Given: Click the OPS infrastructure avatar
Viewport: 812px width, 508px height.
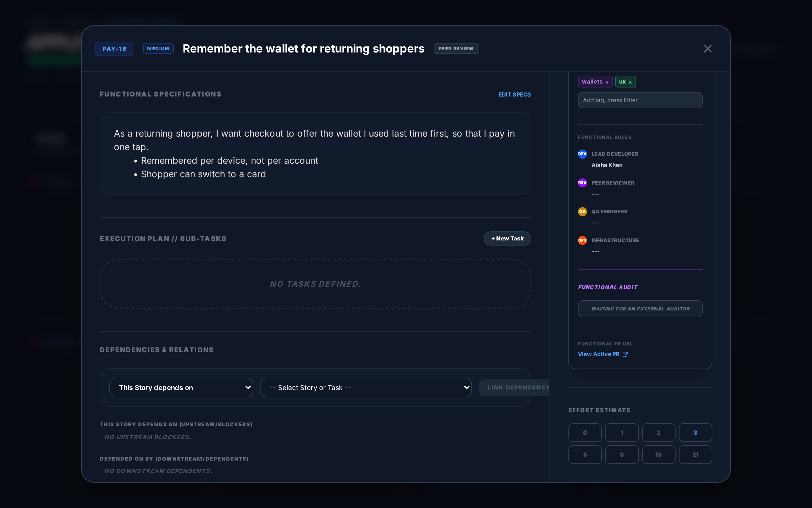Looking at the screenshot, I should 582,240.
